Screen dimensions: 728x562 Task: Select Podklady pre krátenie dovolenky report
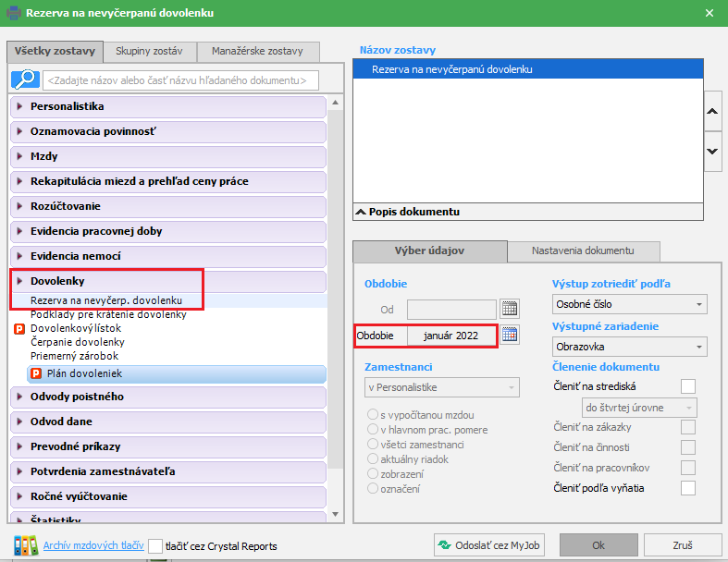(108, 314)
